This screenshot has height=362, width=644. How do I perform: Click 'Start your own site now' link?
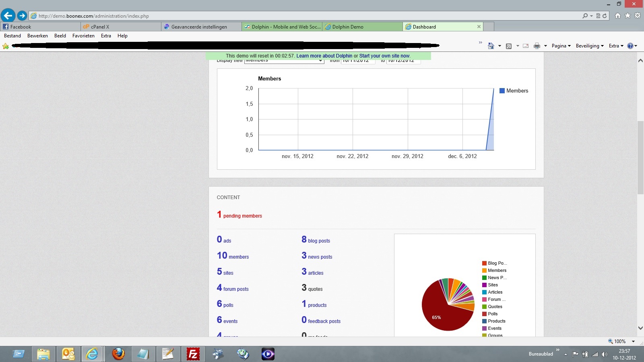point(384,56)
